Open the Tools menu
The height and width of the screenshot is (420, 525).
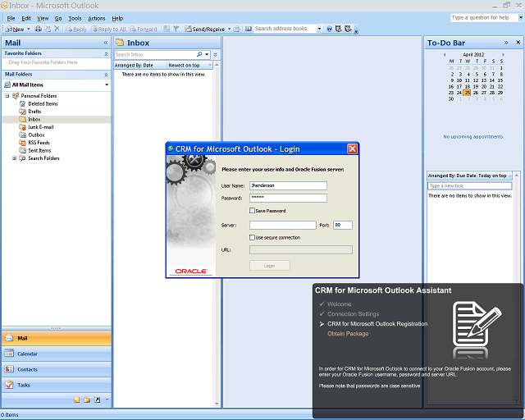coord(75,18)
